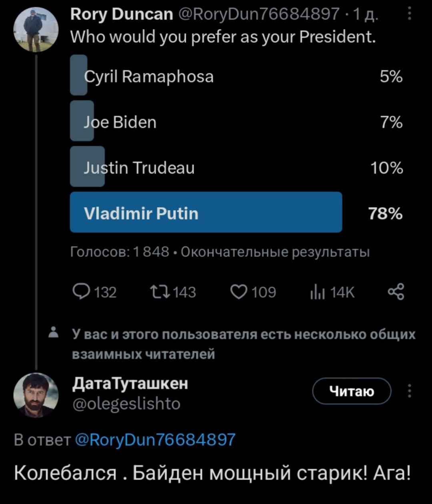Open the Rory Duncan display name
The height and width of the screenshot is (504, 432).
click(x=122, y=14)
